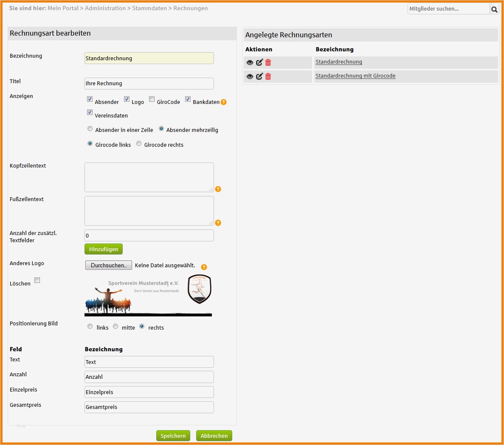This screenshot has width=504, height=445.
Task: Open help icon next to Bankdaten
Action: [224, 102]
